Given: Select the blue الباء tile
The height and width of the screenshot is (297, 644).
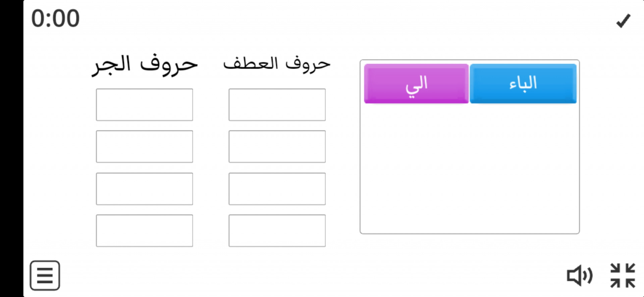Looking at the screenshot, I should (x=523, y=83).
